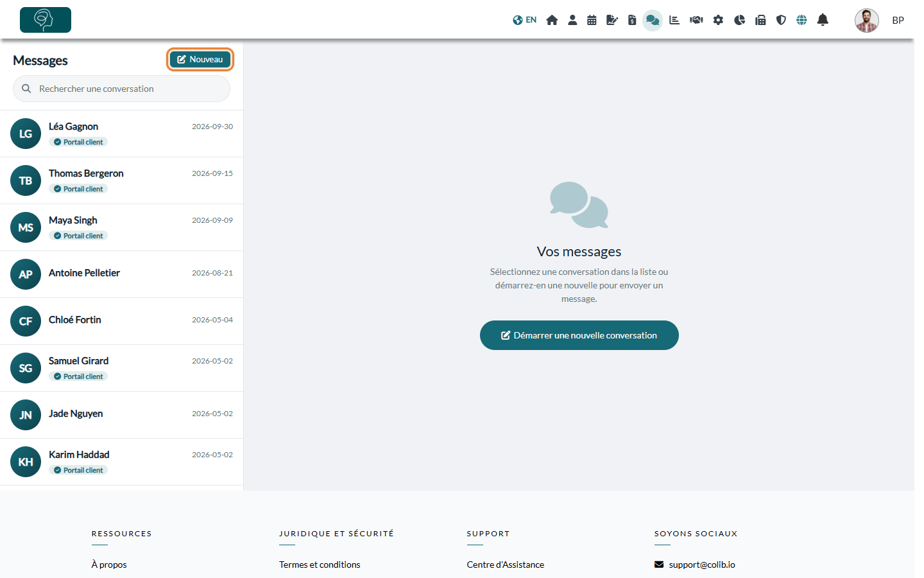Open the dollar invoice document icon
Screen dimensions: 924x578
tap(632, 20)
